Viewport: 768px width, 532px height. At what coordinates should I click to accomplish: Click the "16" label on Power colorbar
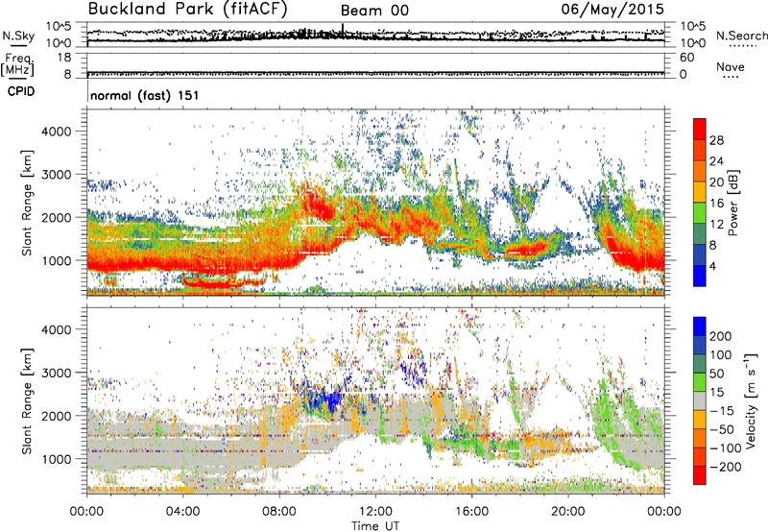pyautogui.click(x=716, y=204)
